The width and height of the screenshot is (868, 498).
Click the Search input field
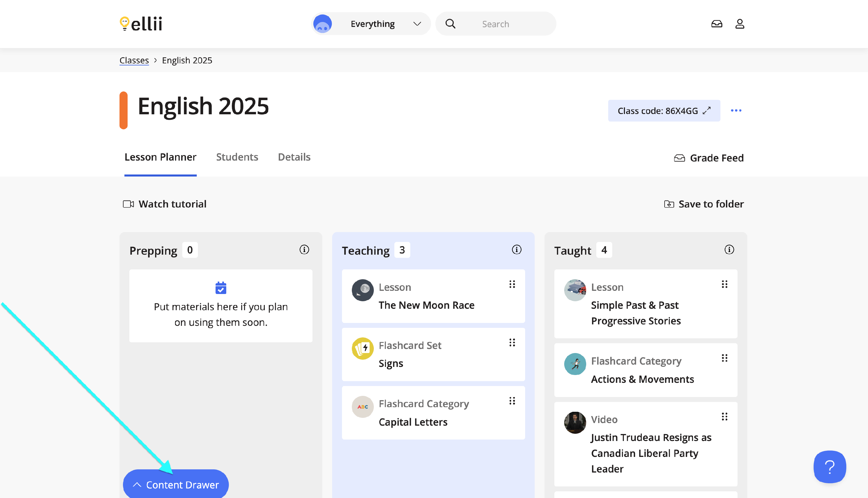click(506, 24)
